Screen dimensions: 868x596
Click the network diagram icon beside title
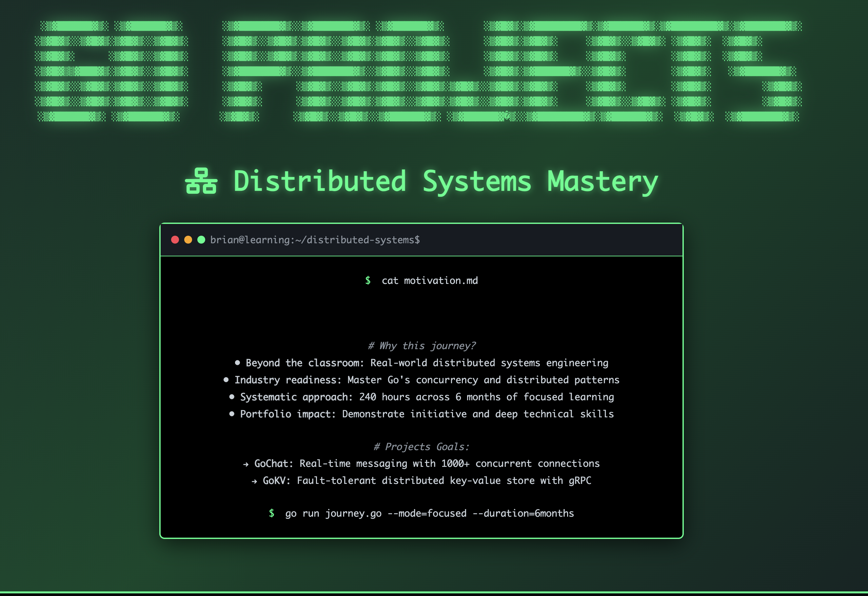pos(201,181)
